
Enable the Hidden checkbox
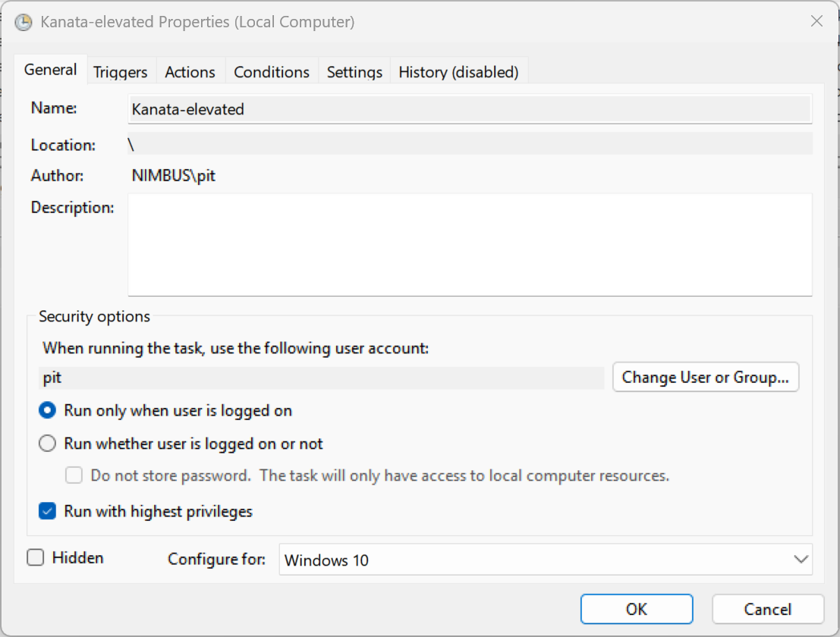coord(36,558)
